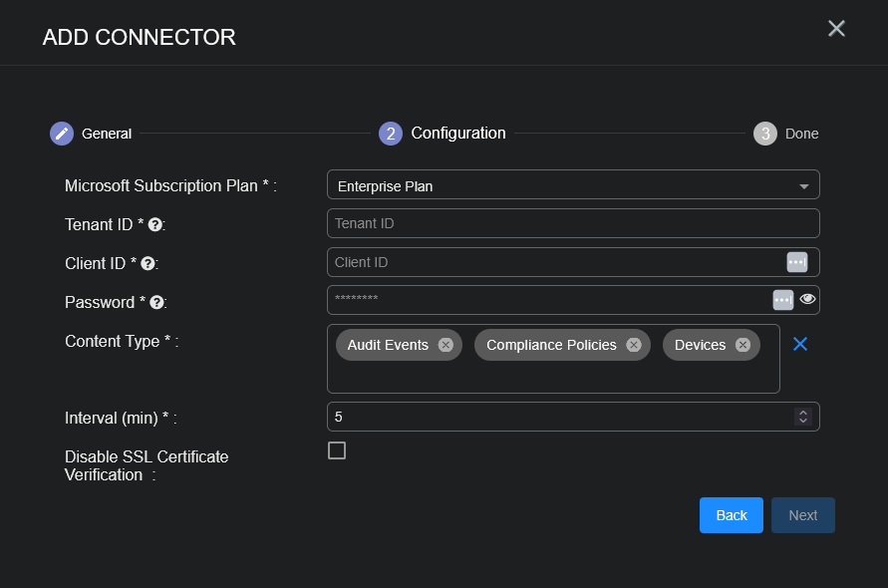Remove the Devices content type tag

(742, 345)
